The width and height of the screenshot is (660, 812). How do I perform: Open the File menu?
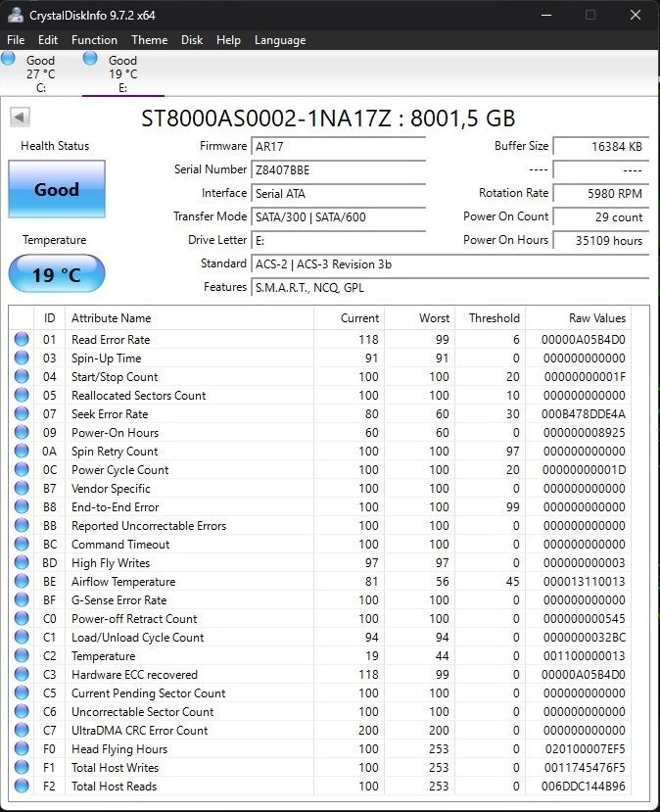tap(16, 40)
